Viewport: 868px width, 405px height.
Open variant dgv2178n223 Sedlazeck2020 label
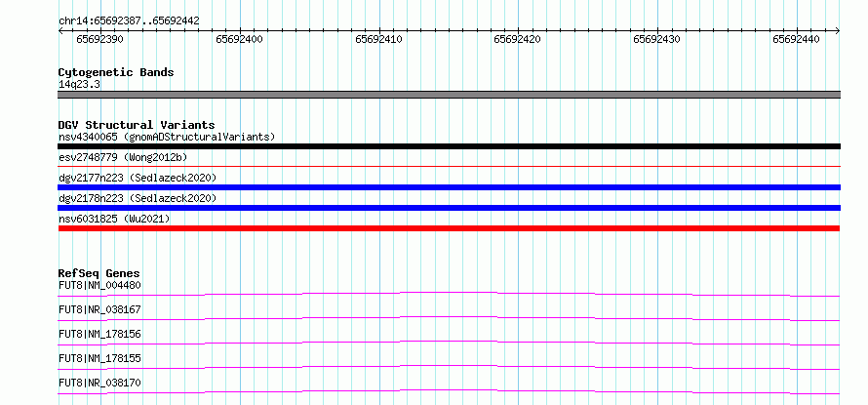point(138,198)
